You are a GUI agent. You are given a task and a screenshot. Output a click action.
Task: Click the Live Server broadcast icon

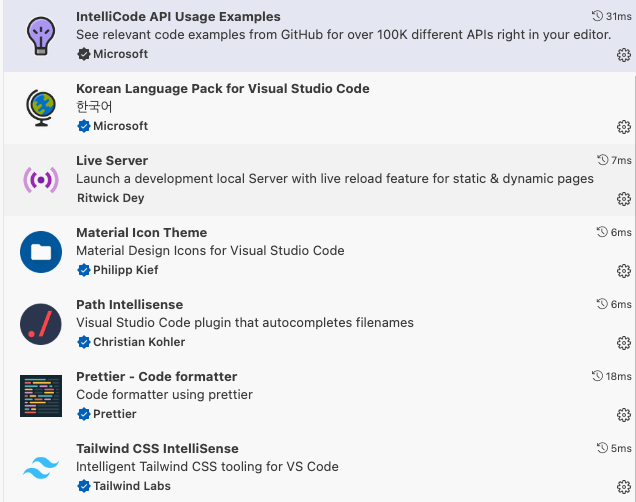coord(41,180)
